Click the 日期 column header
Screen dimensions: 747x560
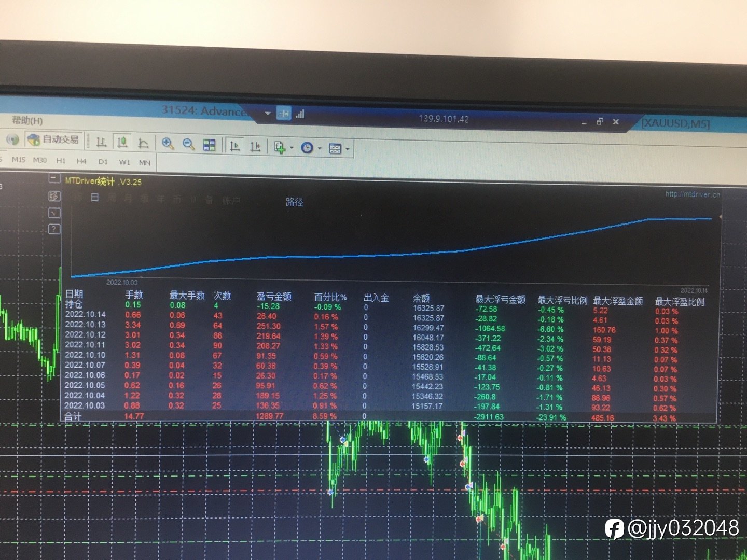pyautogui.click(x=74, y=294)
